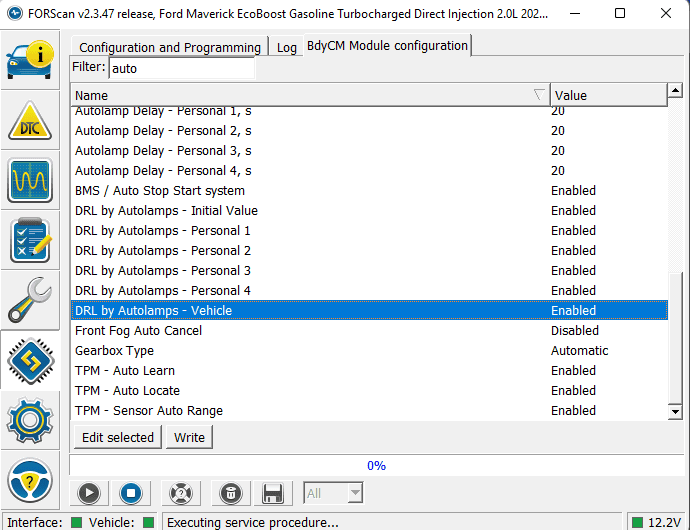Click Enabled value of TPM - Auto Learn
Screen dimensions: 690x530
(573, 371)
